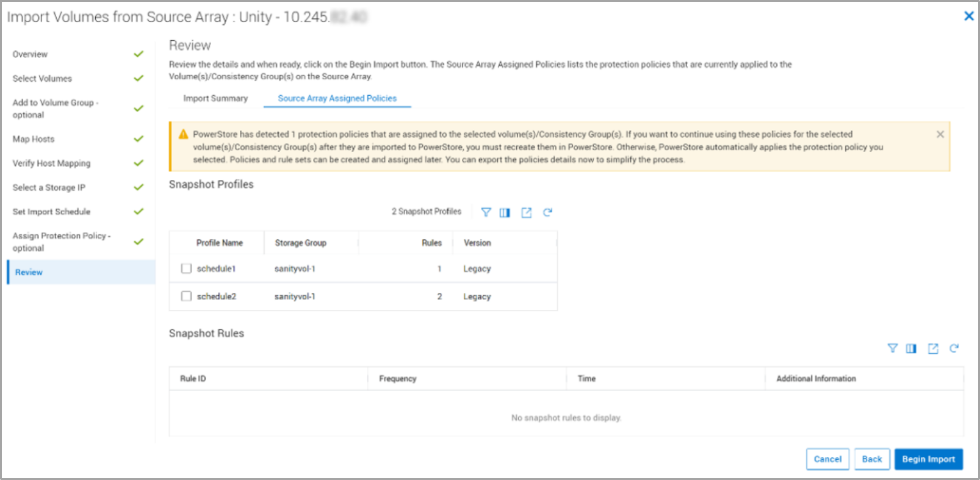
Task: Sort by Version column header
Action: point(477,243)
